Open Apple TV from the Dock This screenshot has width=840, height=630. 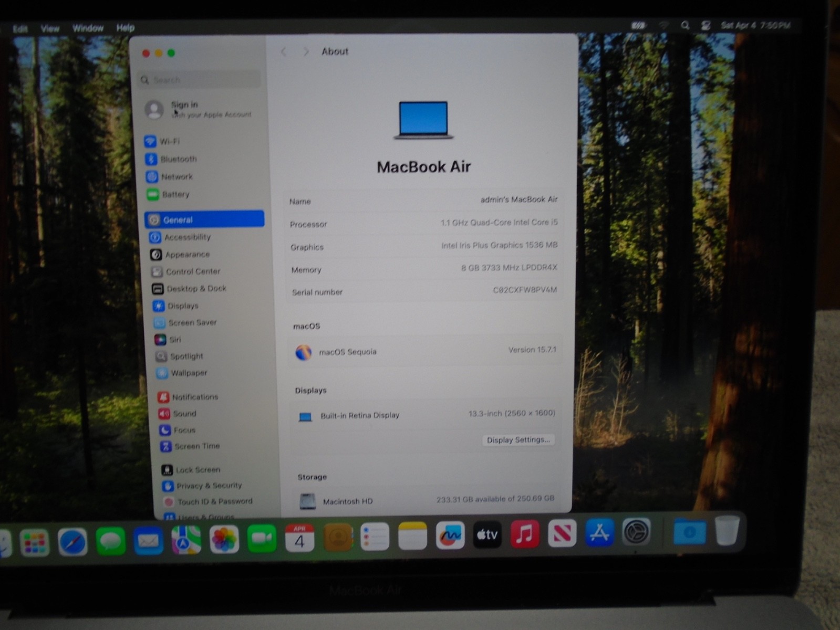[487, 534]
